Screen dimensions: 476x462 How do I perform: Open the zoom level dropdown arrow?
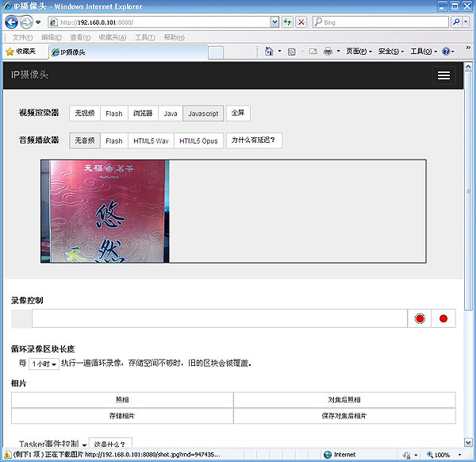[x=459, y=455]
